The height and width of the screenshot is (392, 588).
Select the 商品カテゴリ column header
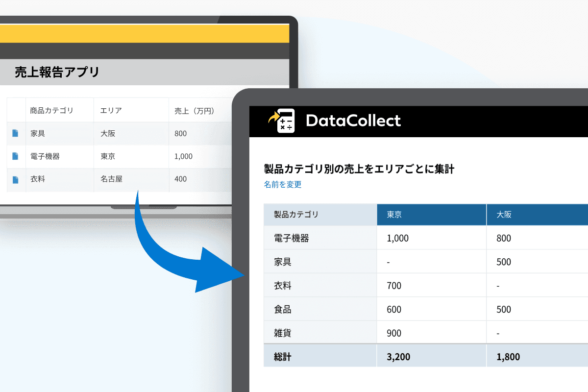[51, 111]
